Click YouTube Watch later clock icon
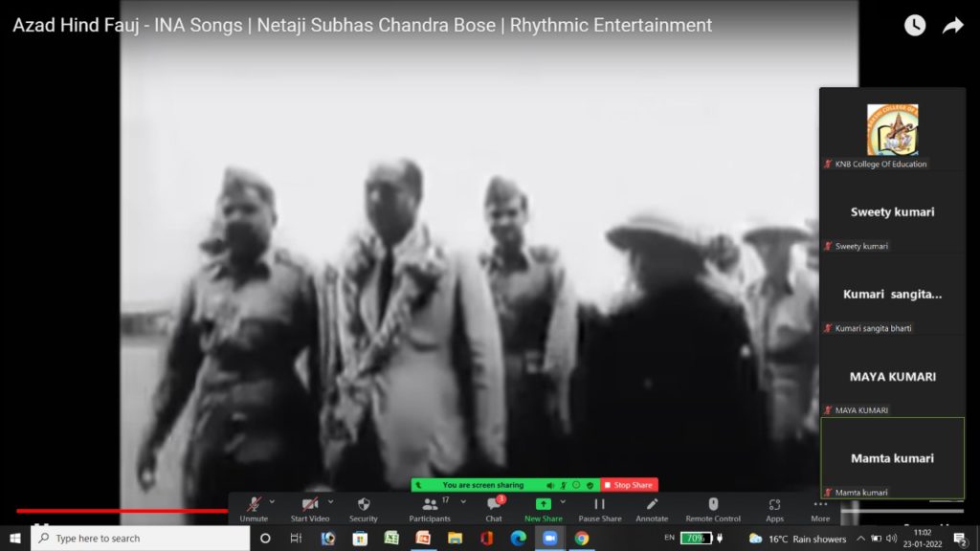 coord(915,25)
